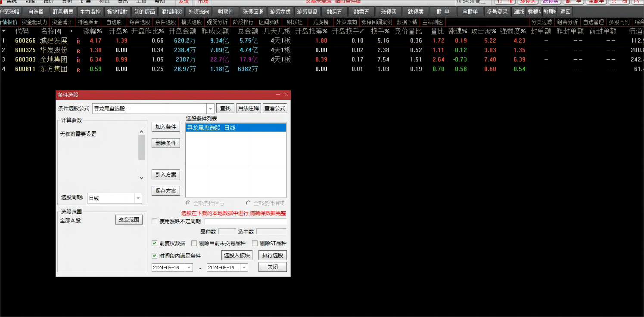Screen dimensions: 644x317
Task: Open the 盯盘精灵 toolbar tool
Action: tap(62, 12)
